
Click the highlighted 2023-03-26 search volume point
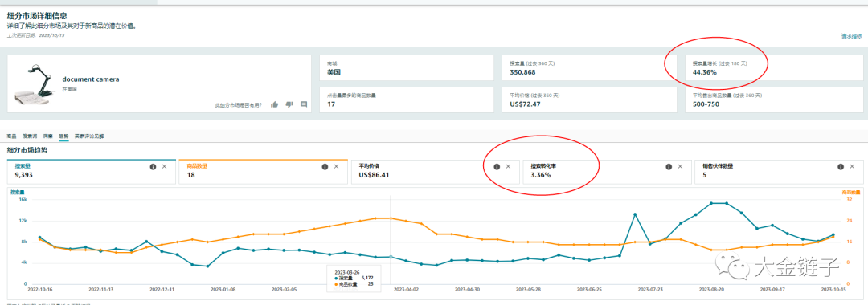pyautogui.click(x=391, y=257)
